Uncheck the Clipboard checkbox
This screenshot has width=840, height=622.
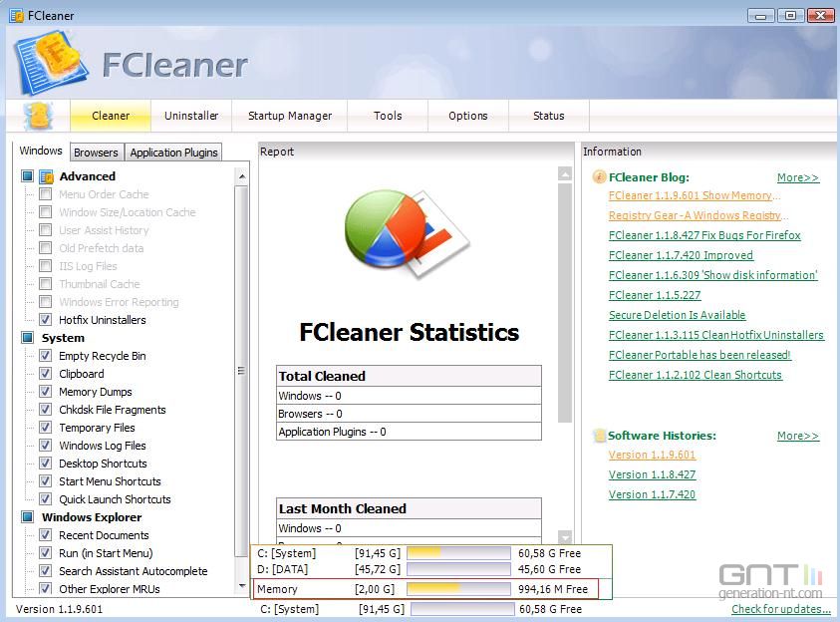46,374
